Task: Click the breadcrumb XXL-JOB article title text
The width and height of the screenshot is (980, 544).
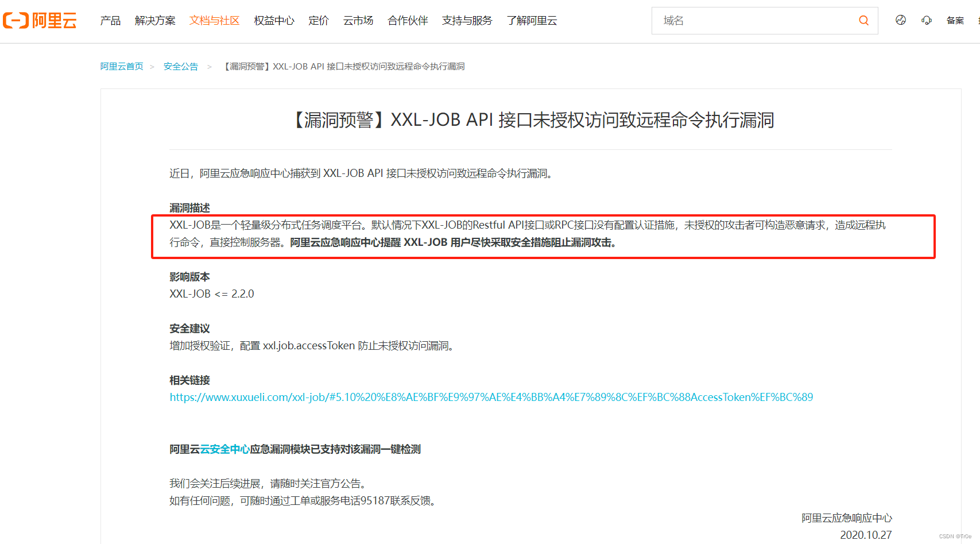Action: (x=343, y=67)
